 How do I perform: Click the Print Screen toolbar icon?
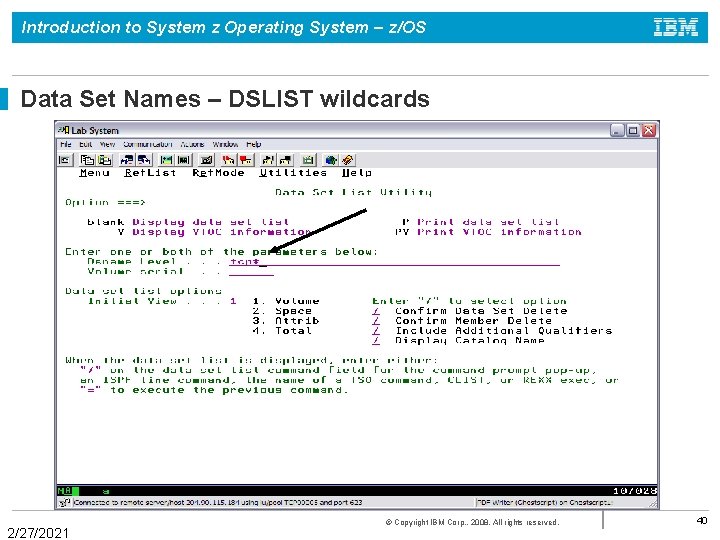click(65, 160)
